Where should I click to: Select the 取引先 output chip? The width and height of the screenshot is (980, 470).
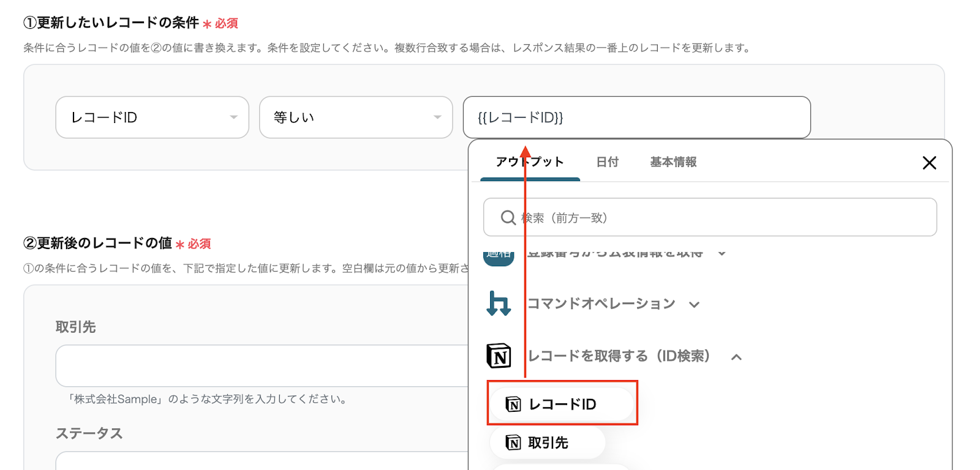click(548, 442)
